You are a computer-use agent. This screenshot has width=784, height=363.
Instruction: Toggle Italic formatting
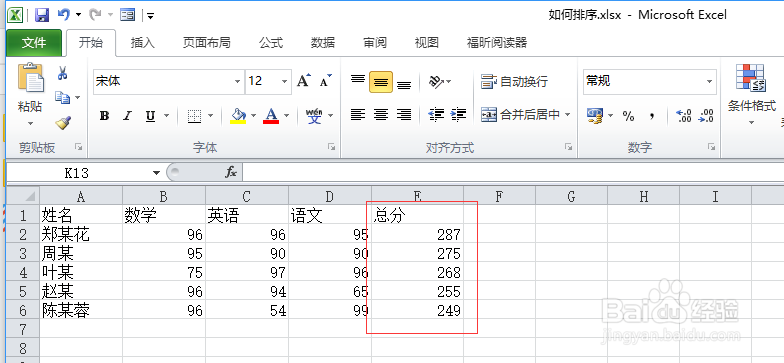click(127, 116)
